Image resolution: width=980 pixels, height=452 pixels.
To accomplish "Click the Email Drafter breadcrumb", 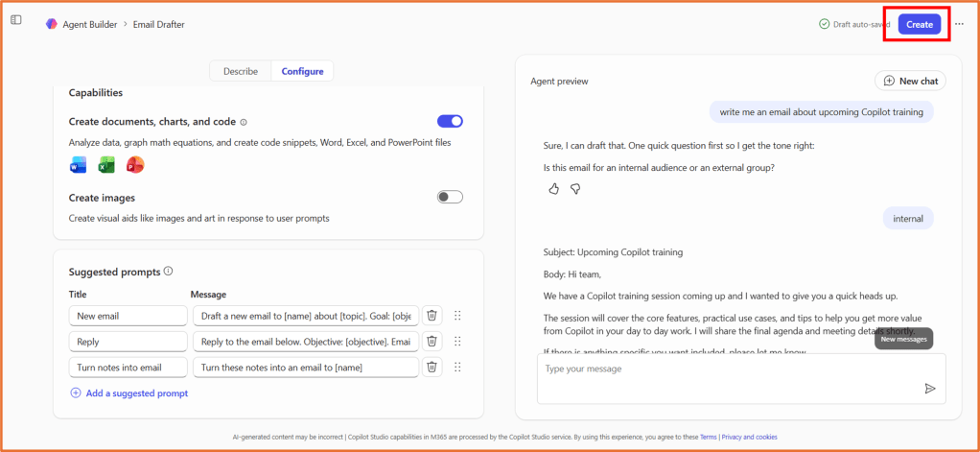I will click(159, 24).
